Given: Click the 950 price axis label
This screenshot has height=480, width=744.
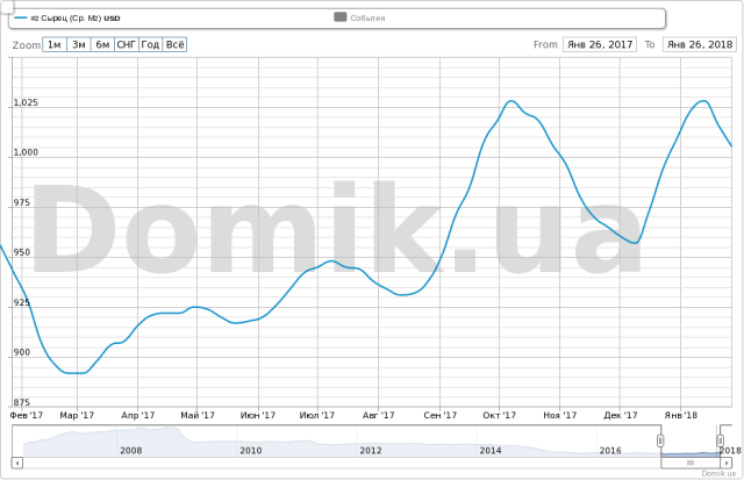Looking at the screenshot, I should pos(22,253).
